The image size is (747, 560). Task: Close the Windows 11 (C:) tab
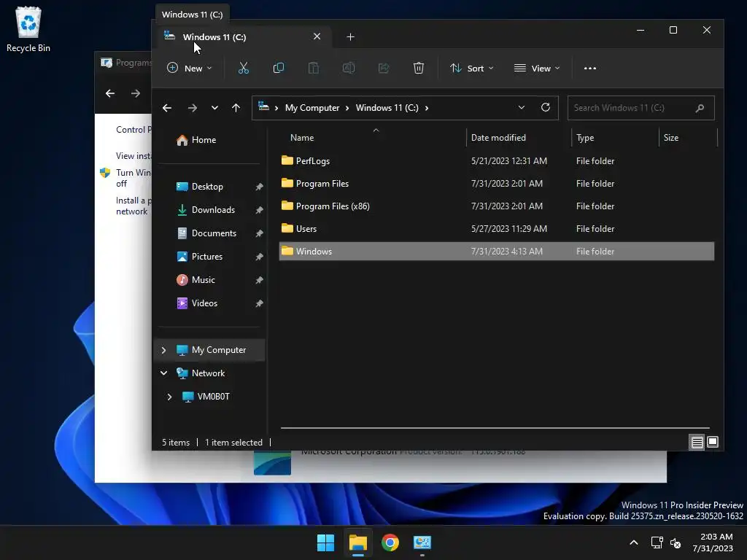[x=317, y=36]
